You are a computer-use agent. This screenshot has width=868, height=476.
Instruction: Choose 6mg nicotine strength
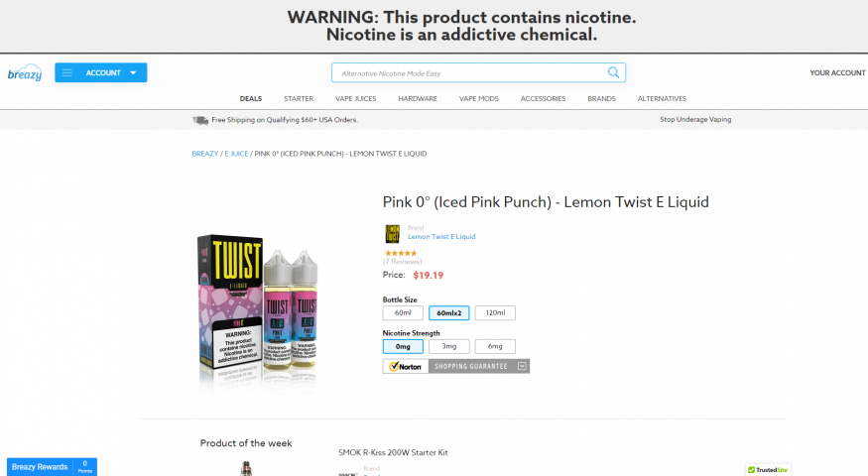(x=495, y=346)
